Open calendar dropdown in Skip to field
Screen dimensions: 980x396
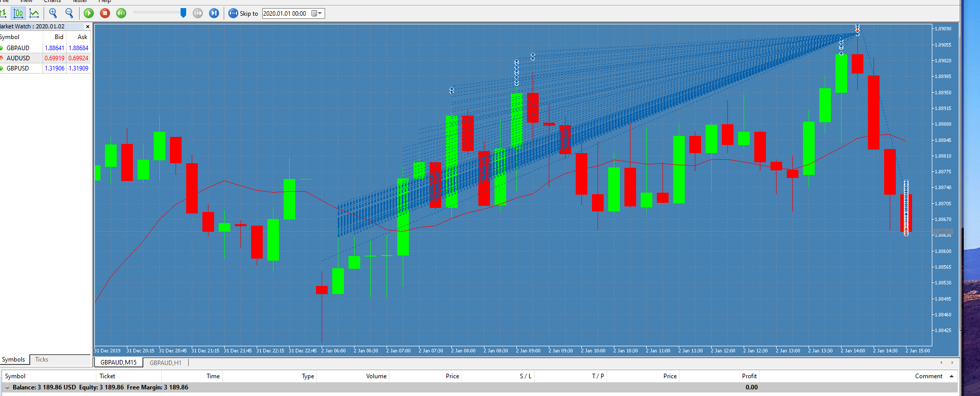pyautogui.click(x=317, y=13)
